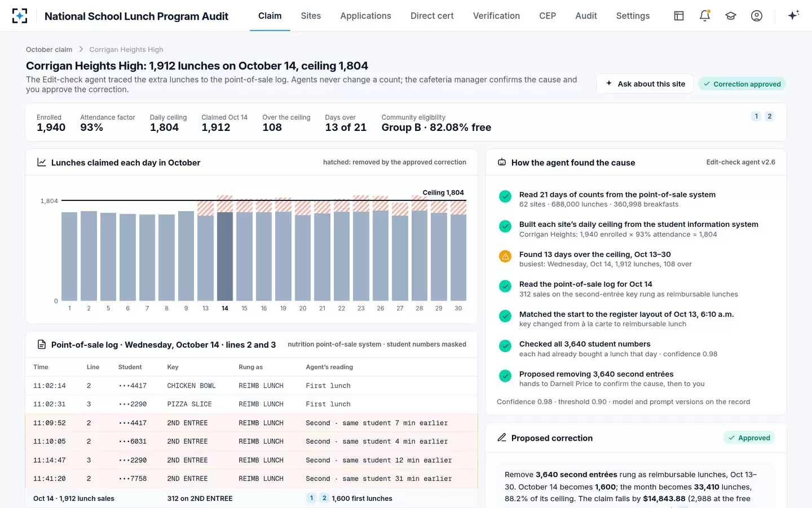This screenshot has width=812, height=508.
Task: Open the notifications bell
Action: (x=705, y=16)
